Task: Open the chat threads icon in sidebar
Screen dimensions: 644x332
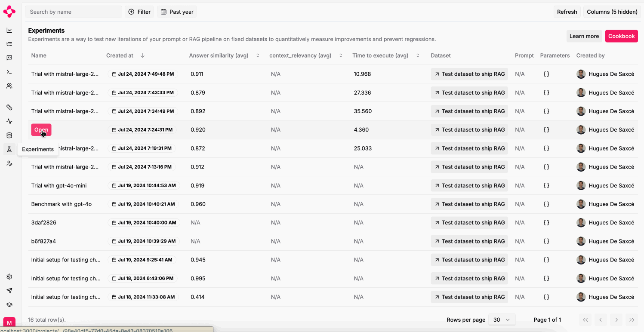Action: 9,58
